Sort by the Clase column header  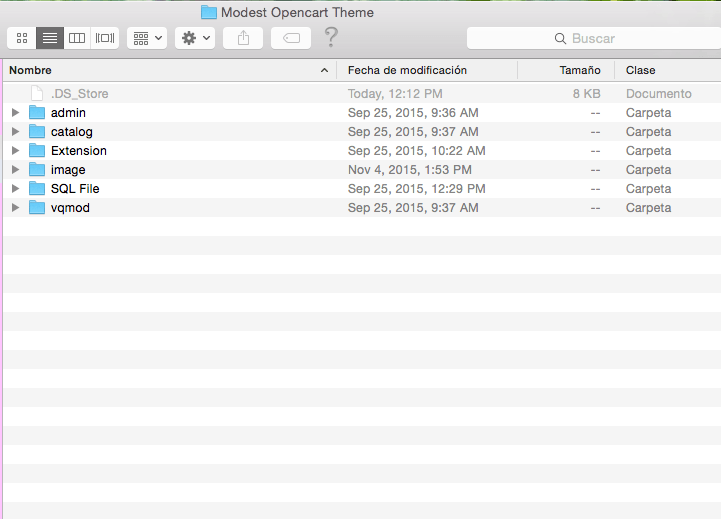click(x=668, y=70)
